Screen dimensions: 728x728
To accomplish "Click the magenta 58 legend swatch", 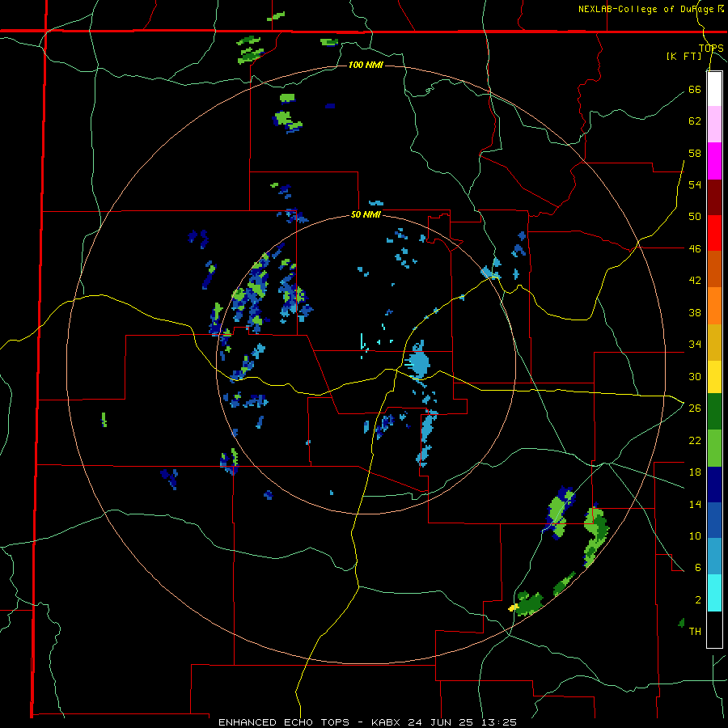I will [714, 161].
